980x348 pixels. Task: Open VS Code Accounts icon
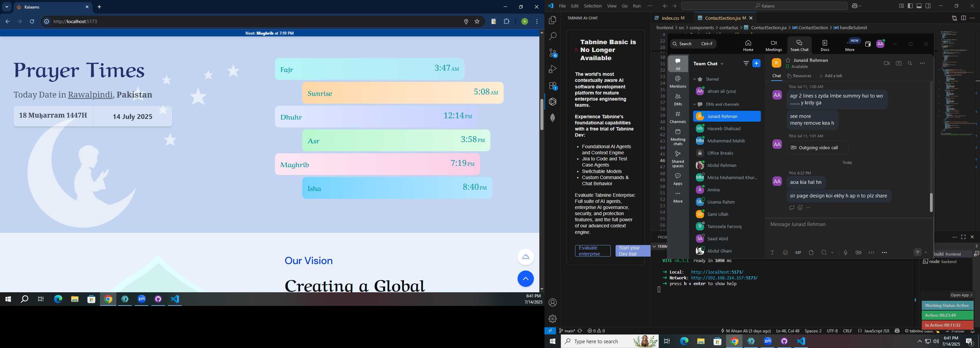click(x=553, y=303)
